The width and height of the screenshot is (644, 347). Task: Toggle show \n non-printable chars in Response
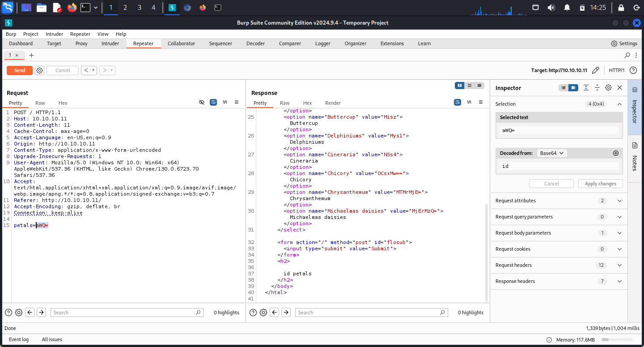pyautogui.click(x=469, y=103)
